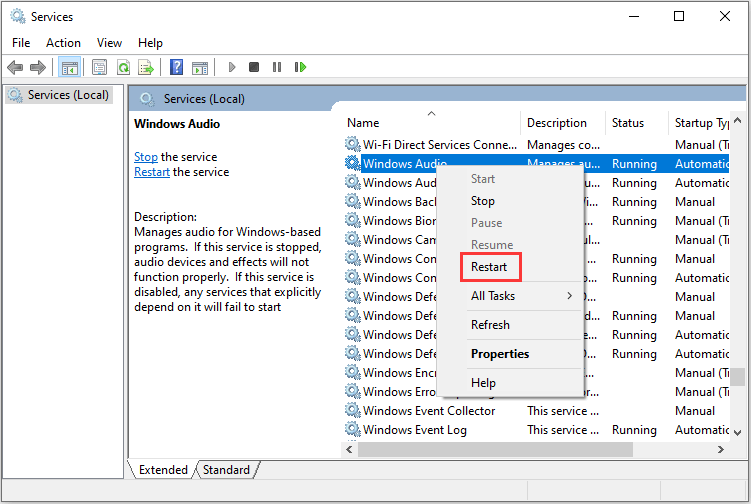Select the Wi-Fi Direct Services Conne... row

pos(536,144)
